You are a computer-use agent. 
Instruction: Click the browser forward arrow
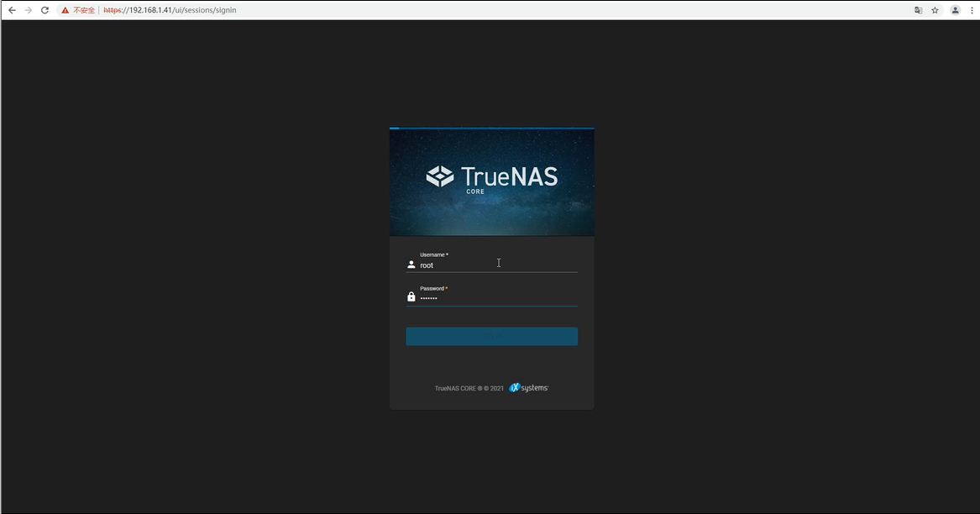pyautogui.click(x=29, y=10)
